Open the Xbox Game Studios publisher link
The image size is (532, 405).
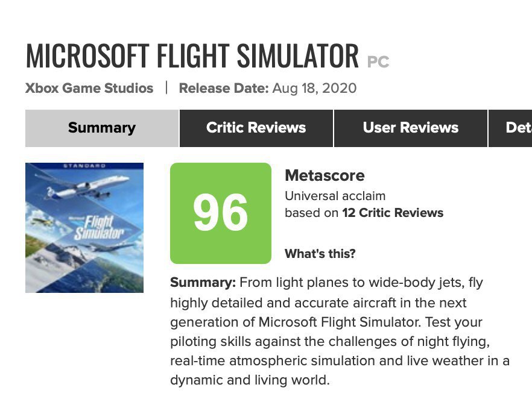click(89, 88)
